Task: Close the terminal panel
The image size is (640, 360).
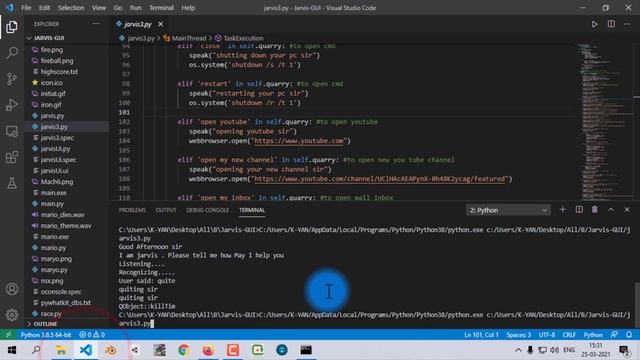Action: click(x=627, y=209)
